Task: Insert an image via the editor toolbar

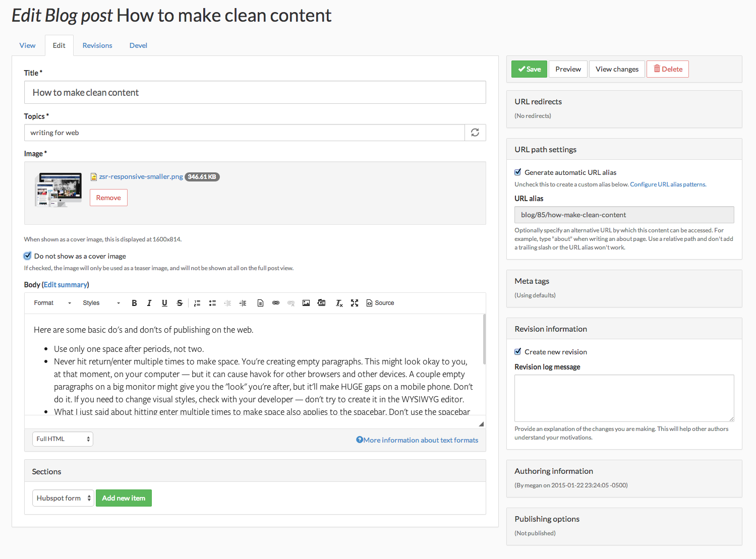Action: tap(306, 303)
